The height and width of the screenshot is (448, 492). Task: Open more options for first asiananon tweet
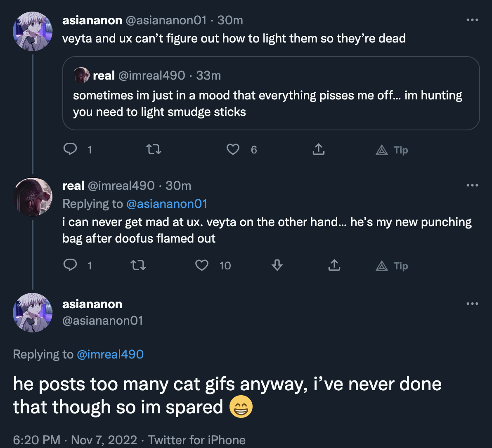[x=472, y=20]
